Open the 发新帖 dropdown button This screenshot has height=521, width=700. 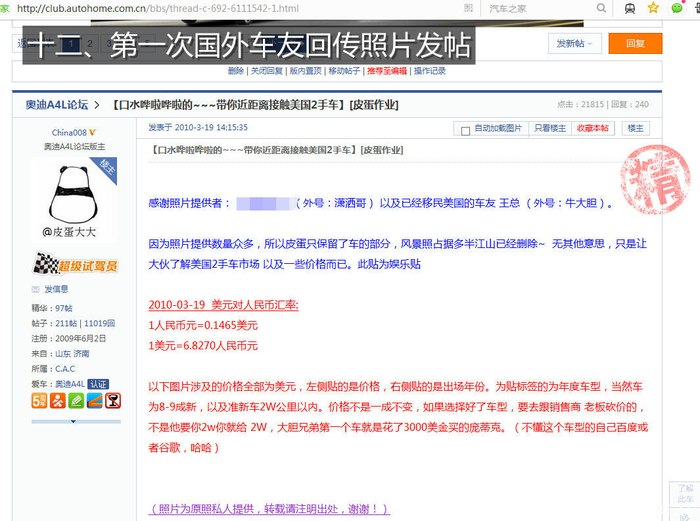(x=576, y=43)
